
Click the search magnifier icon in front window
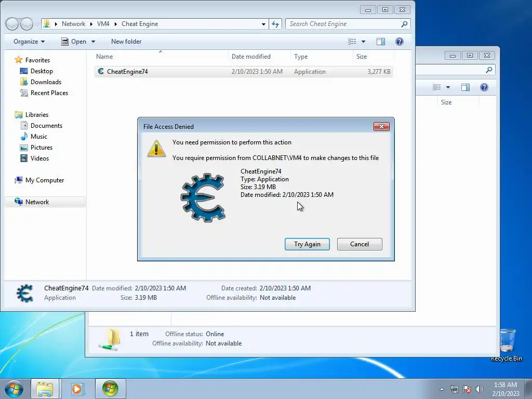[x=404, y=24]
